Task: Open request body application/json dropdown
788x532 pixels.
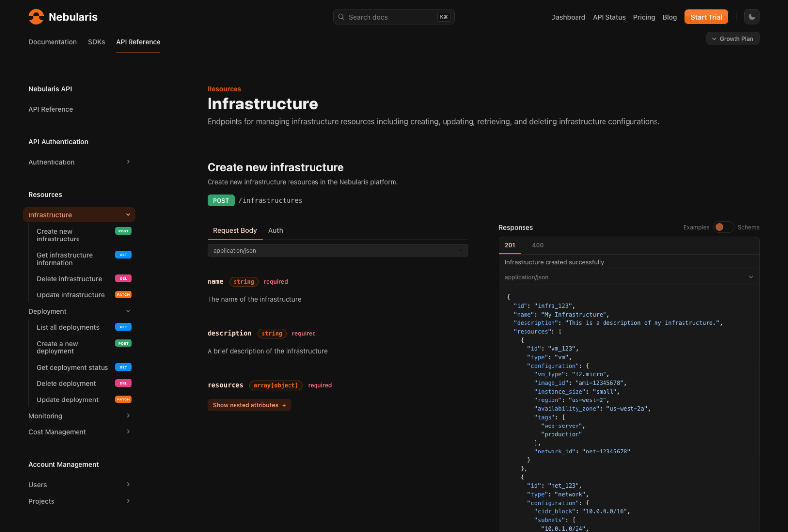Action: (338, 250)
